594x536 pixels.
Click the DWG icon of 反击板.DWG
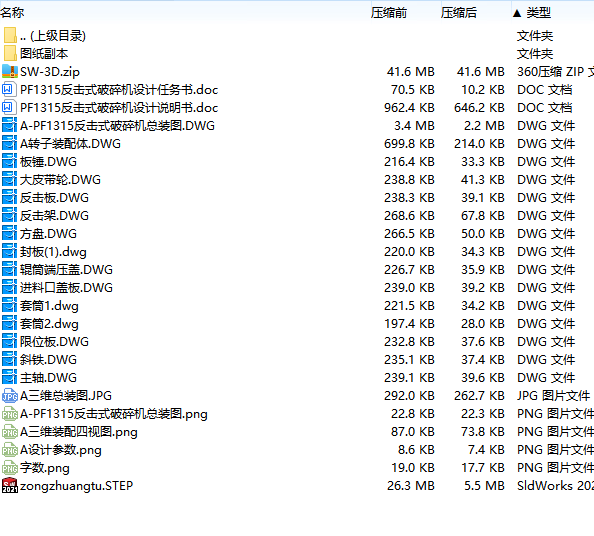(x=9, y=197)
